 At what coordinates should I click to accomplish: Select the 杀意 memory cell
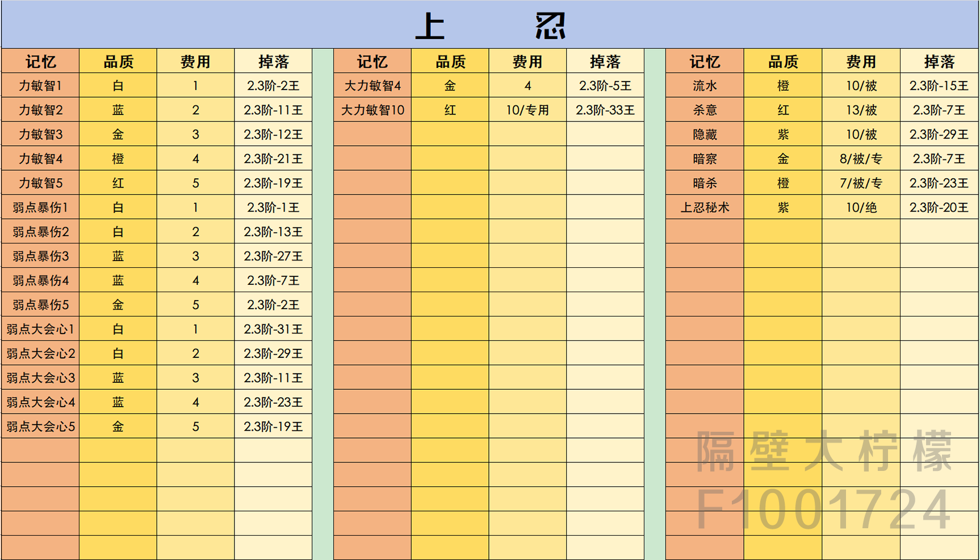click(x=705, y=110)
